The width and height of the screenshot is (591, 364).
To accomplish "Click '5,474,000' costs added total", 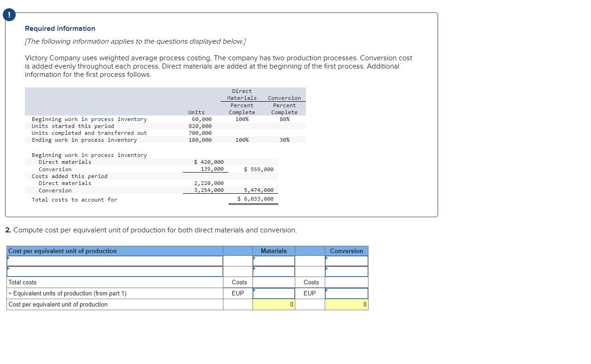I will click(x=259, y=190).
